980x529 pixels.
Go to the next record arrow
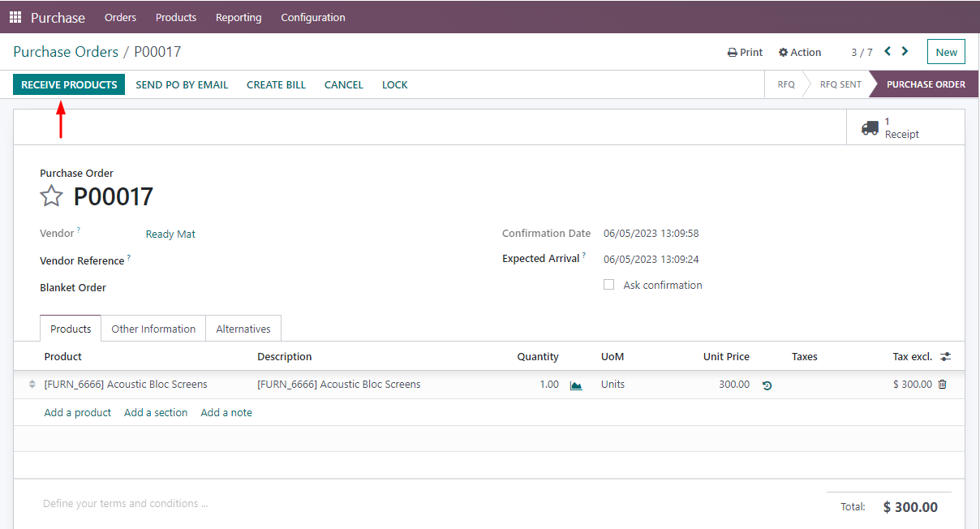point(905,51)
